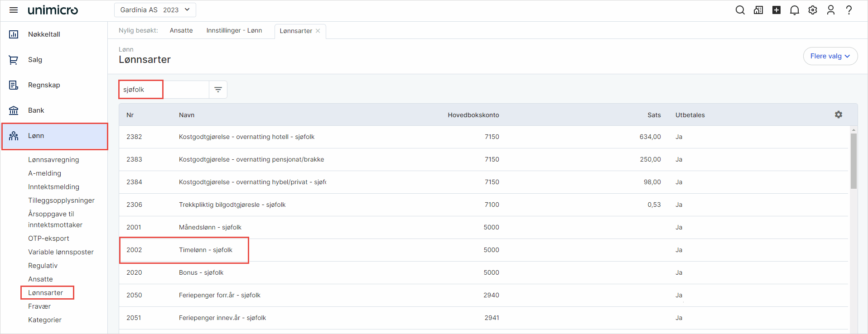Open the user profile icon
Viewport: 868px width, 334px height.
click(x=830, y=10)
